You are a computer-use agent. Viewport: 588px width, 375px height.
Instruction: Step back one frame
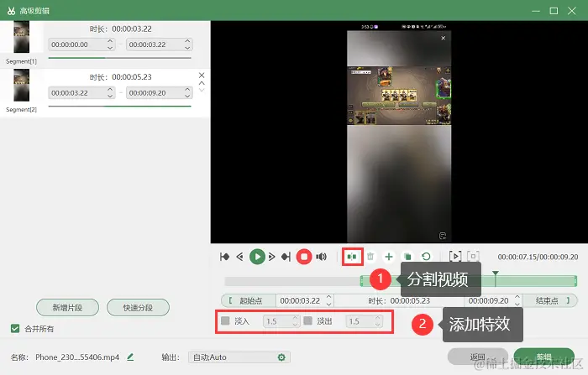(x=240, y=257)
